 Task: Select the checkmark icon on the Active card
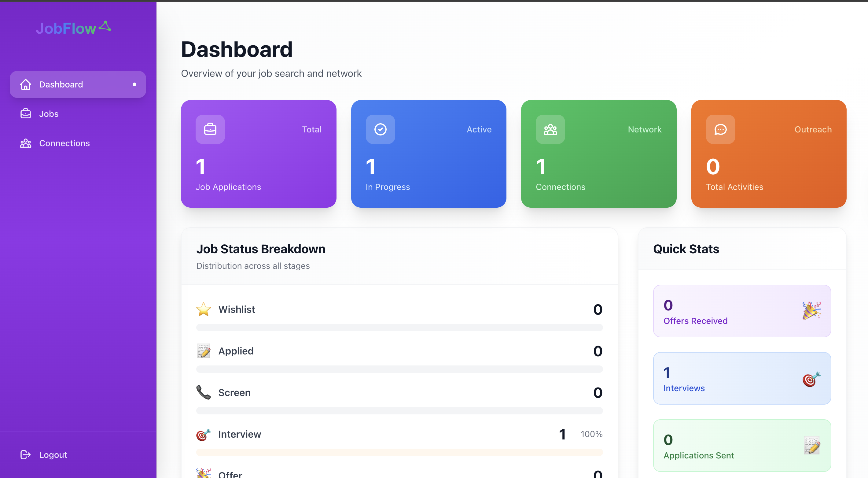[x=381, y=129]
